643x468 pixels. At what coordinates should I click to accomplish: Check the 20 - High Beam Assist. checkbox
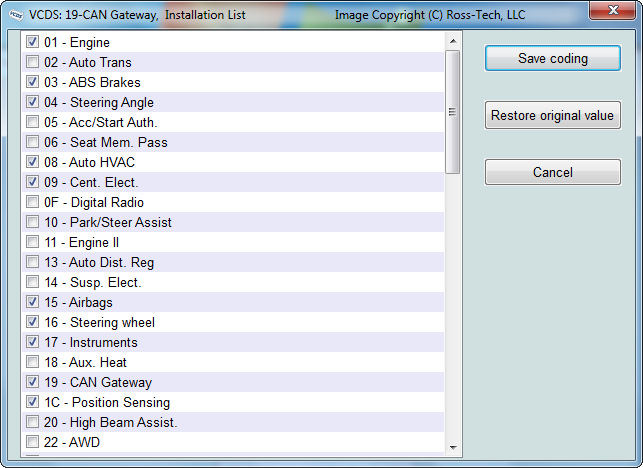tap(32, 422)
